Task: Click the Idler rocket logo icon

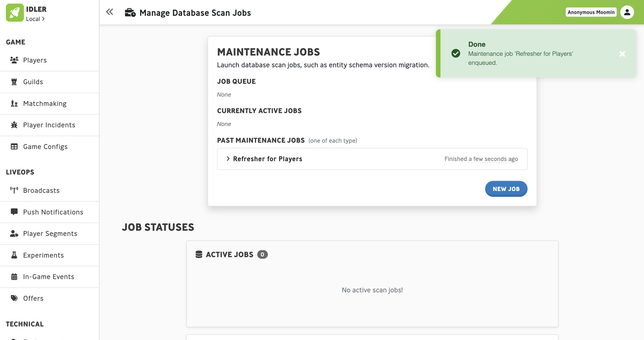Action: tap(15, 13)
